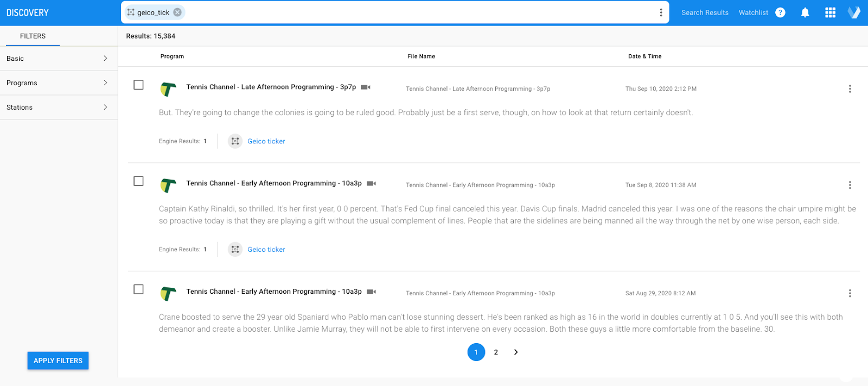
Task: Select the Sep 10 Late Afternoon result checkbox
Action: (138, 85)
